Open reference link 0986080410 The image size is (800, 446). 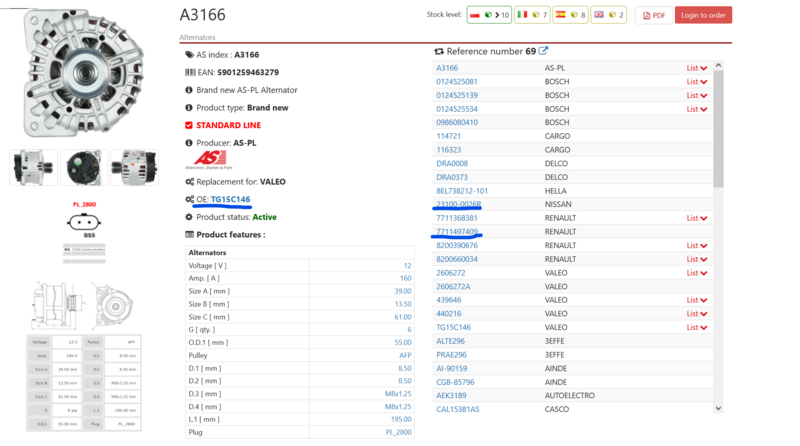point(457,122)
